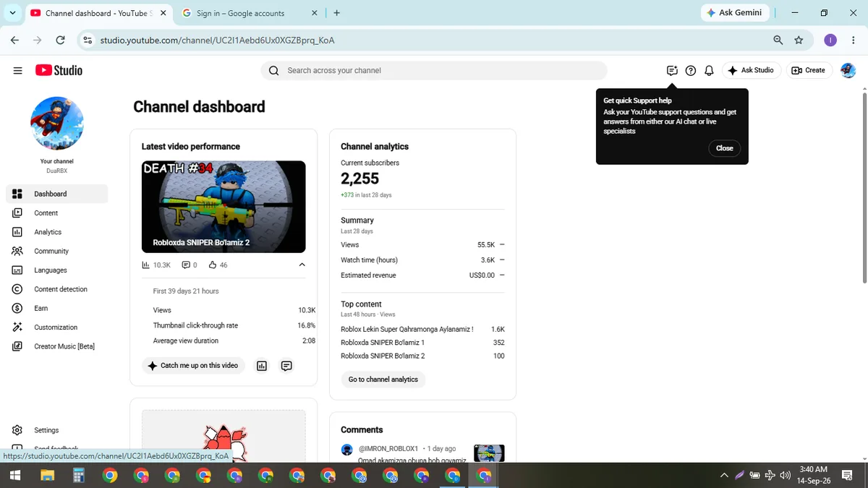
Task: Open Content detection in the sidebar
Action: [x=57, y=289]
